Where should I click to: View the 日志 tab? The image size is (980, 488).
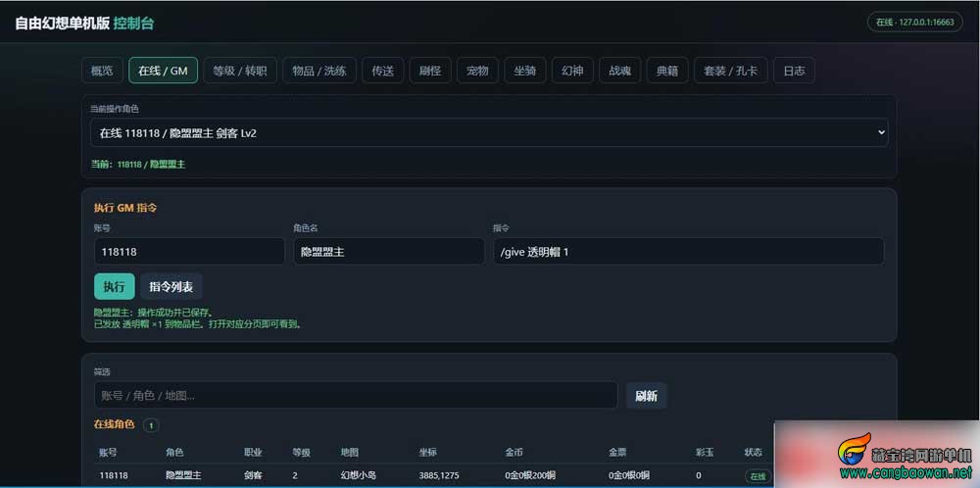795,71
